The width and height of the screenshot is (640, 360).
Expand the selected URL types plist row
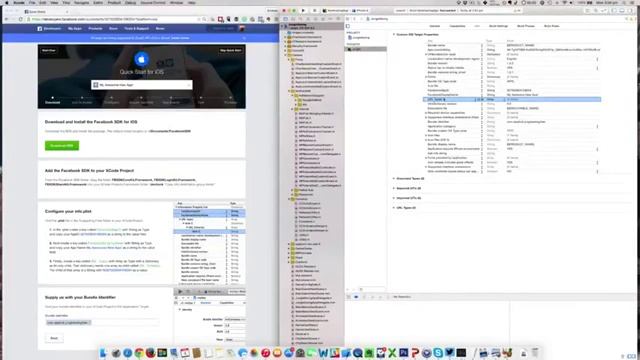click(426, 99)
